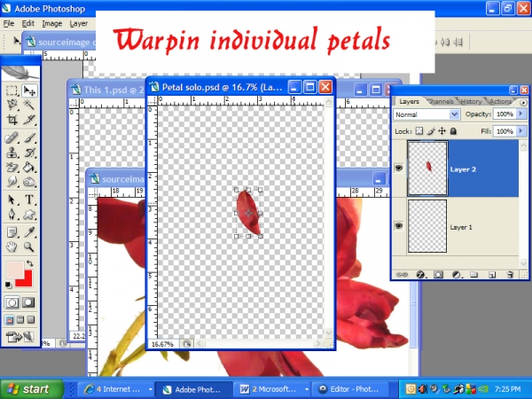This screenshot has height=399, width=532.
Task: Select the Eraser tool
Action: coord(12,168)
